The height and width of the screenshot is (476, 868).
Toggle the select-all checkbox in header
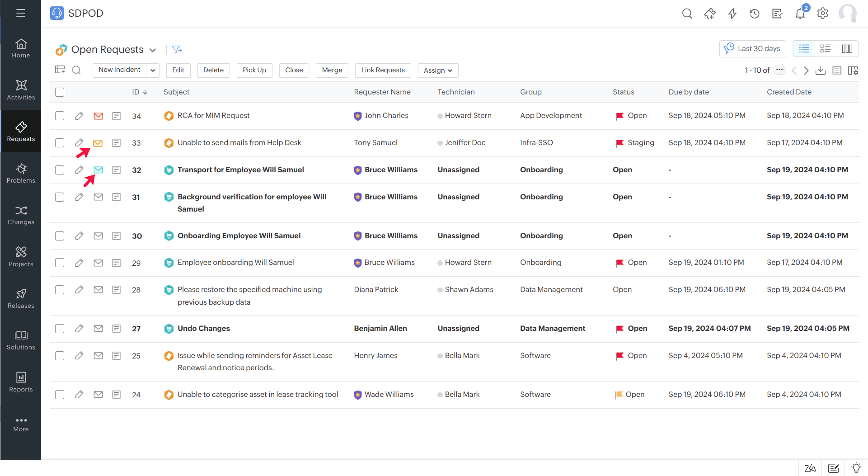click(x=60, y=92)
